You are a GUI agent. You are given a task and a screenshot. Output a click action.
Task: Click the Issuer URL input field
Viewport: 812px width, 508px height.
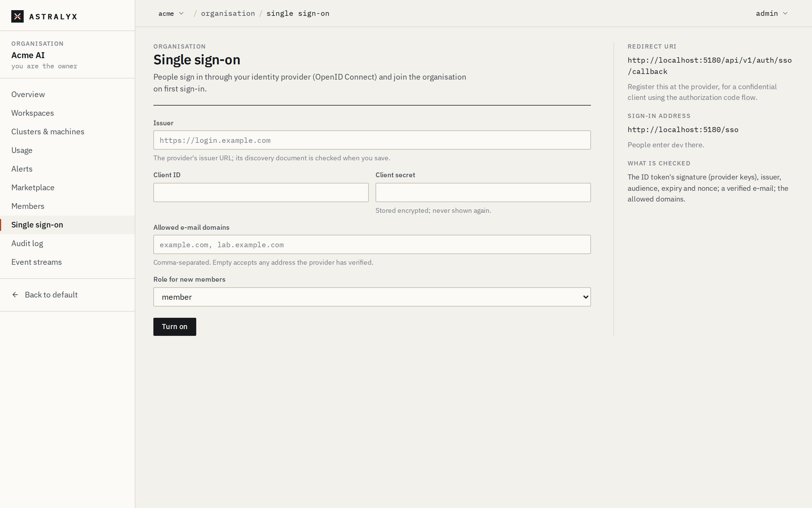[372, 140]
